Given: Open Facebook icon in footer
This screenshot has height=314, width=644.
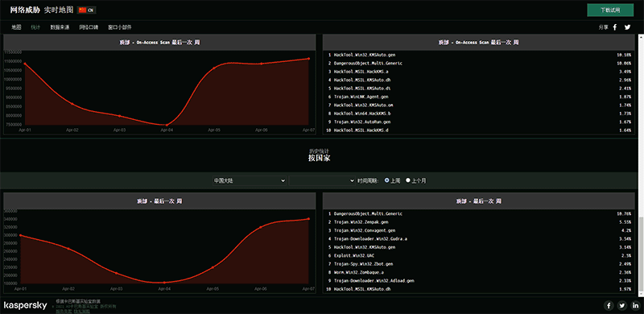Looking at the screenshot, I should pos(609,305).
